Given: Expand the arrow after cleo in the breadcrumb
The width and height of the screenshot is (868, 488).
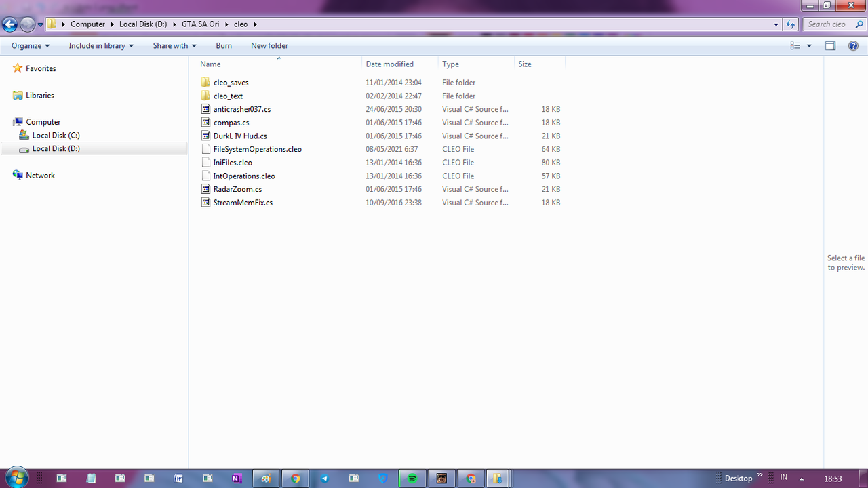Looking at the screenshot, I should (x=255, y=24).
